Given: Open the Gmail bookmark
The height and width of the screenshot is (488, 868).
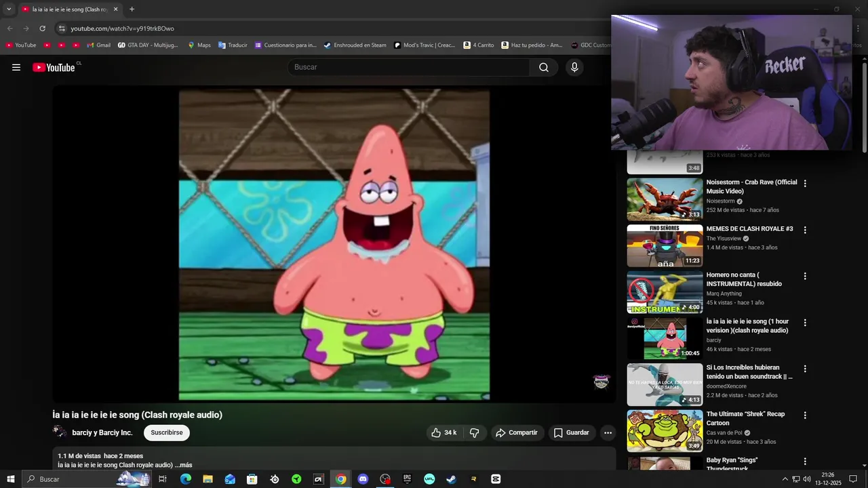Looking at the screenshot, I should pyautogui.click(x=99, y=45).
